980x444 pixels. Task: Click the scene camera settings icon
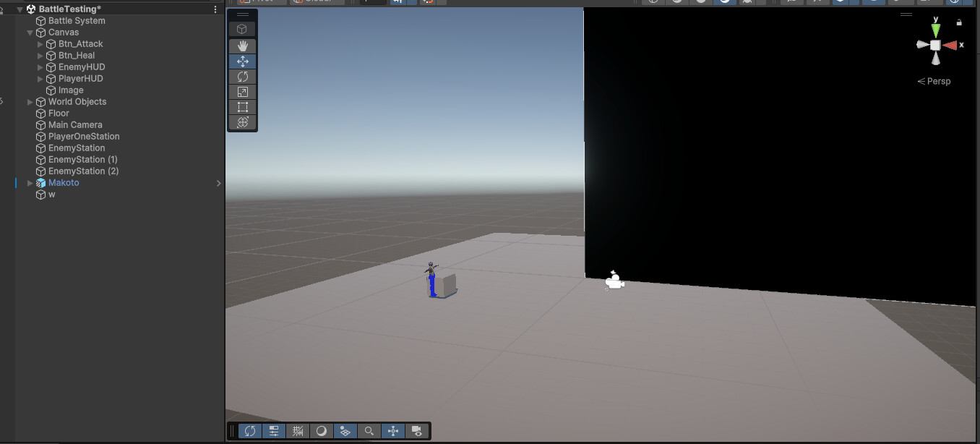(417, 431)
